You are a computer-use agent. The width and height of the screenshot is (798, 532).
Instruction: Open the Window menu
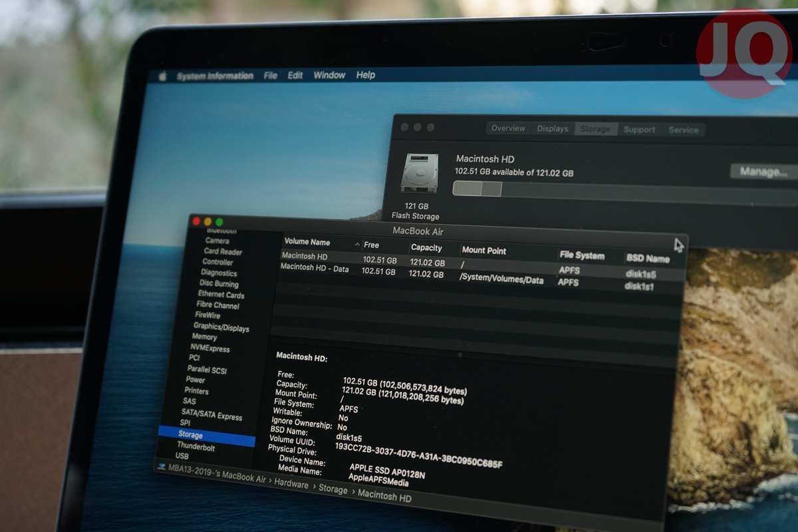pos(329,75)
